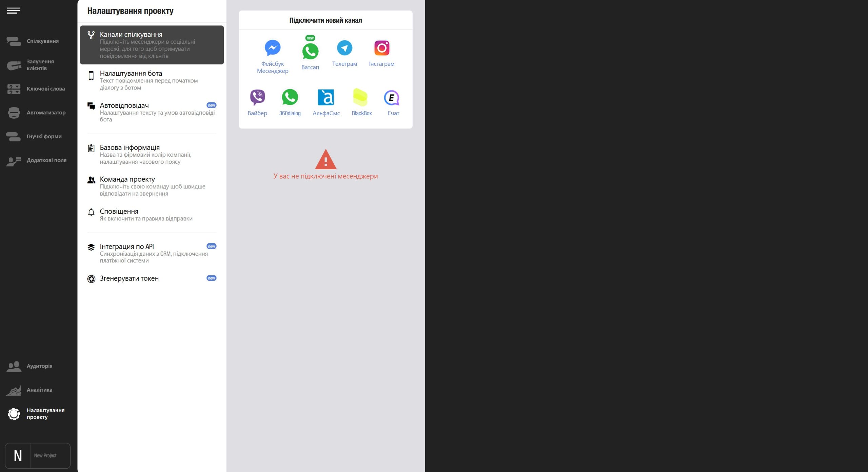The image size is (868, 472).
Task: Open Спілкування in the sidebar
Action: pos(43,41)
